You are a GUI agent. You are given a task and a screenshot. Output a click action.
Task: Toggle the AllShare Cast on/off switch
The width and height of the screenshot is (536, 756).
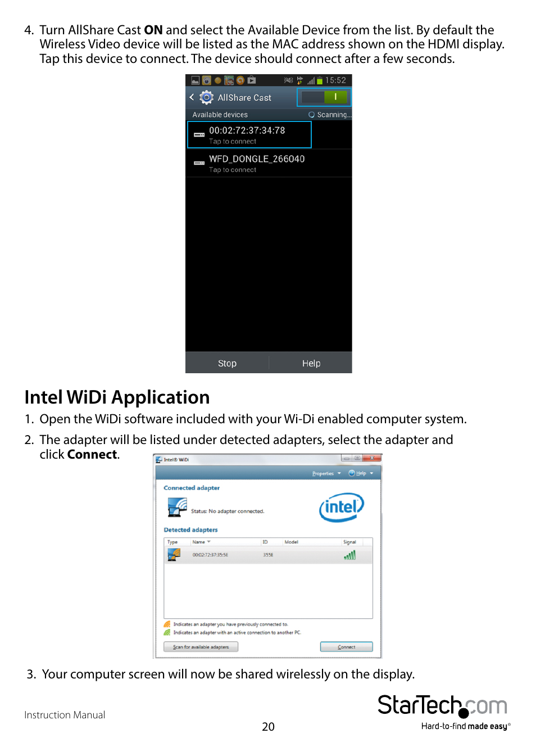[324, 97]
